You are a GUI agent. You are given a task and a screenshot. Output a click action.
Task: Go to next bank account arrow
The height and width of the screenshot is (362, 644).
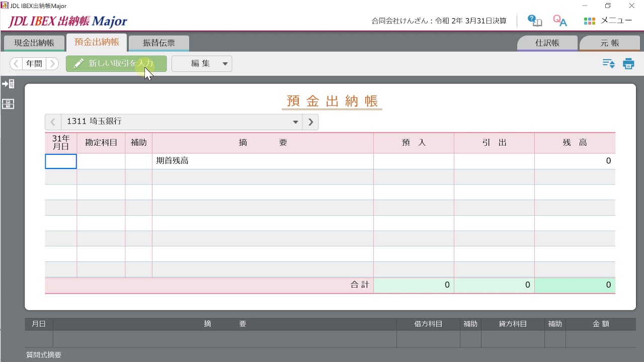[x=310, y=122]
